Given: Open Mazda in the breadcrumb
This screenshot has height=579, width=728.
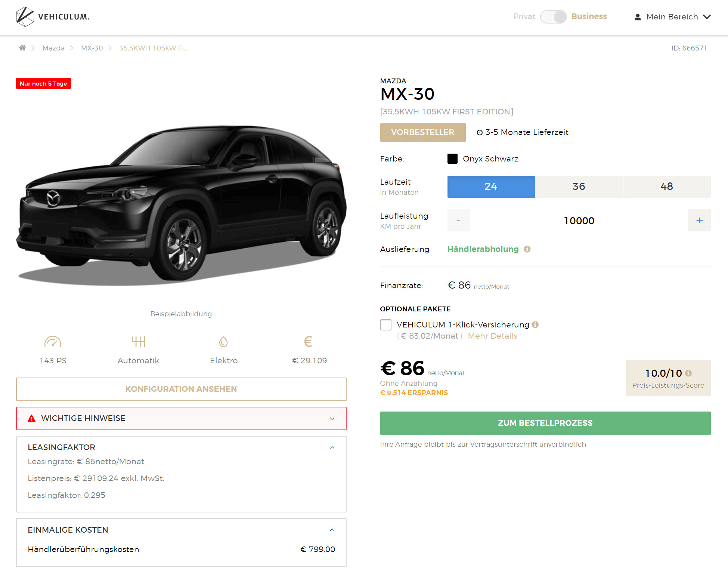Looking at the screenshot, I should pyautogui.click(x=53, y=48).
